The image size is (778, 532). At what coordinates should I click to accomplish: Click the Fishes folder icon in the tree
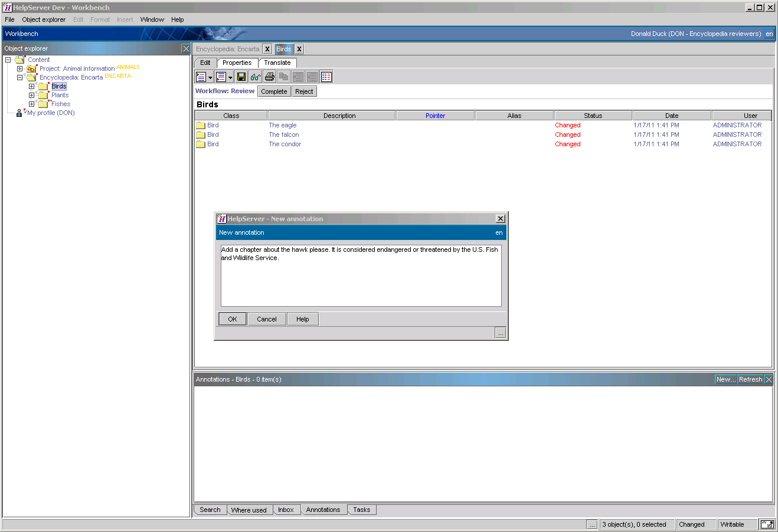[x=43, y=104]
